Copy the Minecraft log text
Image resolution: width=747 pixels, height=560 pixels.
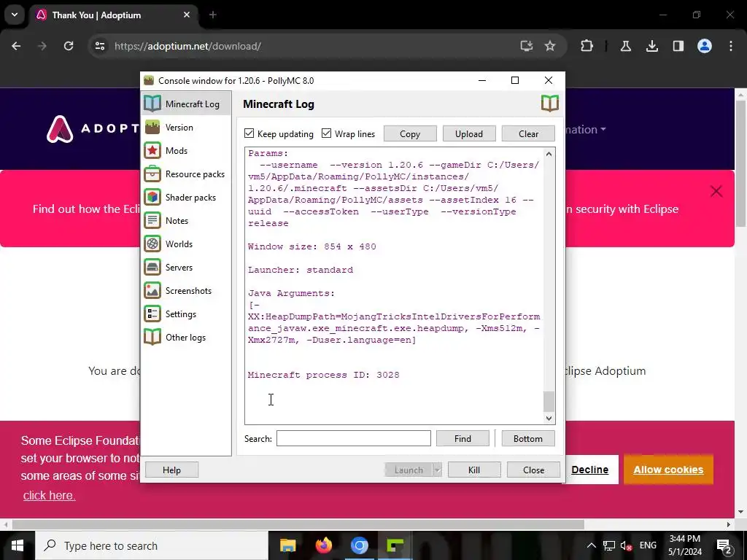click(x=410, y=134)
